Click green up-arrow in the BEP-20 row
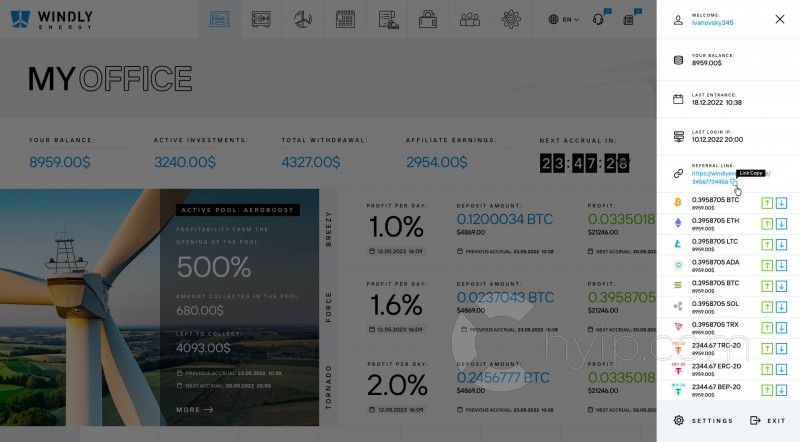 (767, 390)
